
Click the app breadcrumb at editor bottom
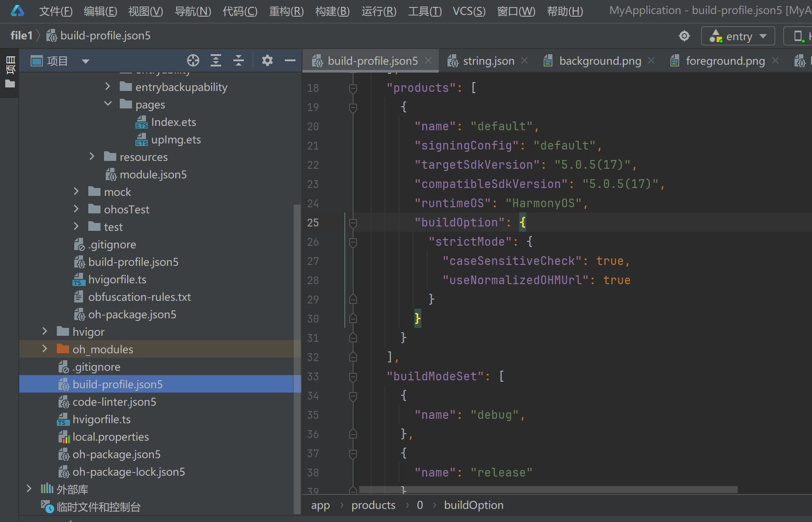coord(320,505)
